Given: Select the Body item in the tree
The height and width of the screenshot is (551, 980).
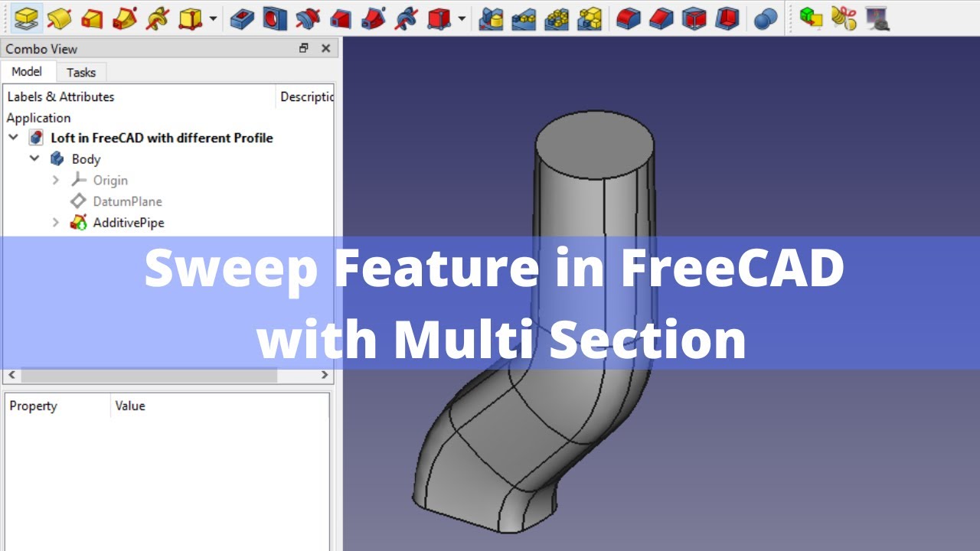Looking at the screenshot, I should [x=86, y=159].
